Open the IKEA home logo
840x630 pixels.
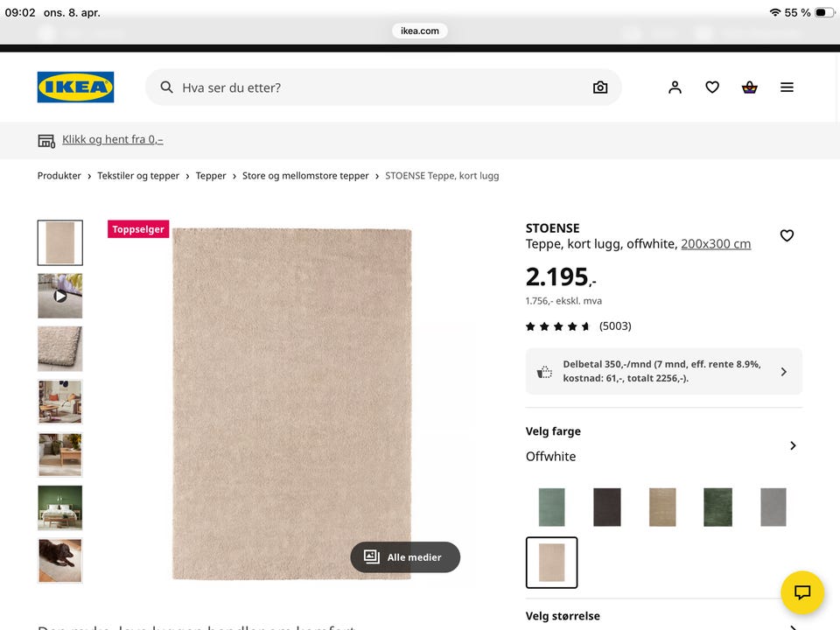[75, 87]
